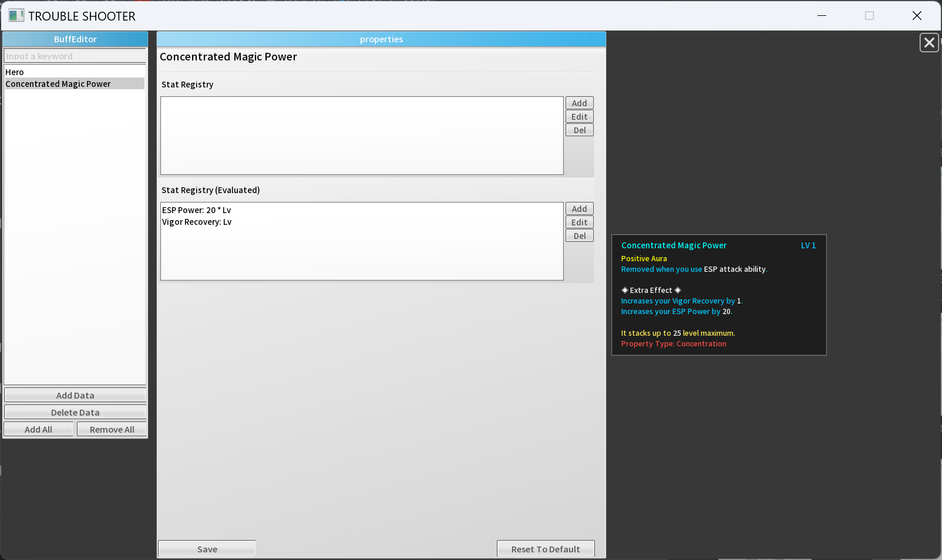Click the Stat Registry (Evaluated) label

(x=210, y=190)
